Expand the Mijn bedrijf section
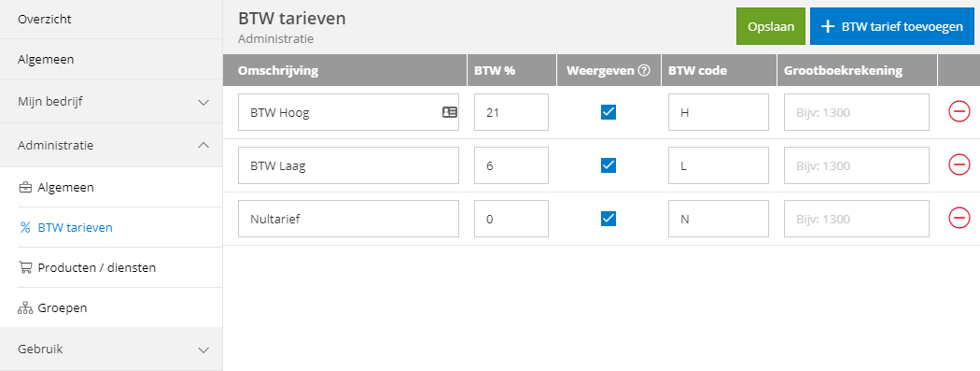The width and height of the screenshot is (980, 371). pyautogui.click(x=111, y=101)
